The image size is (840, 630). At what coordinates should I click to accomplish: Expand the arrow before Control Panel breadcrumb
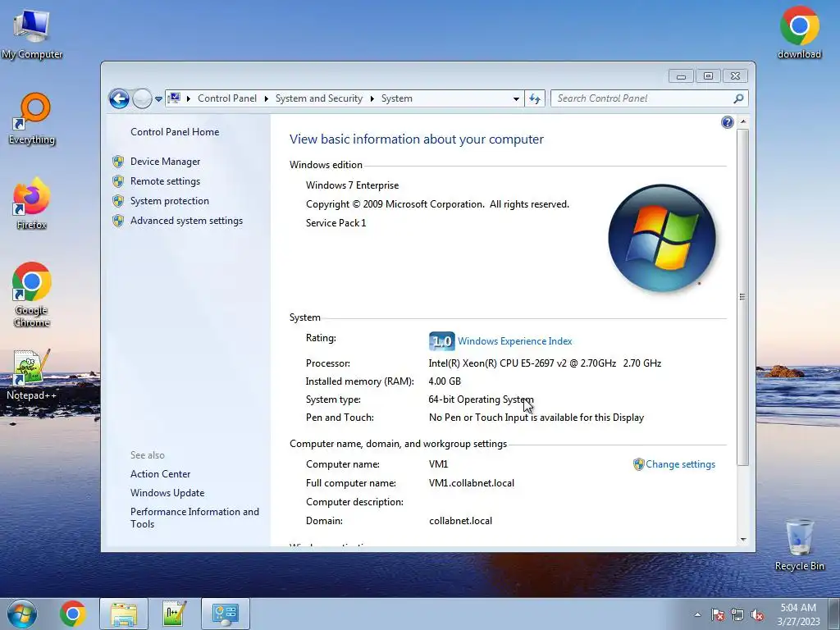(x=189, y=98)
